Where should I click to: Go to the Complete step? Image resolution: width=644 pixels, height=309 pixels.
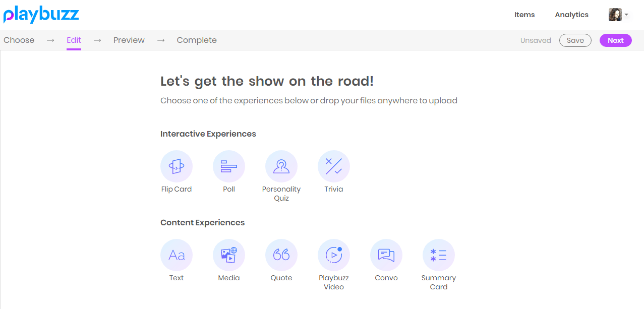(x=197, y=40)
